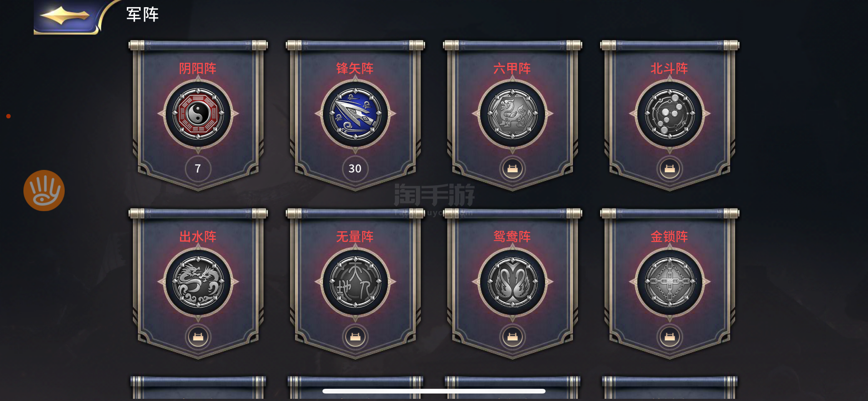Pick the 北斗阵 star constellation emblem
The width and height of the screenshot is (868, 401).
click(x=670, y=113)
